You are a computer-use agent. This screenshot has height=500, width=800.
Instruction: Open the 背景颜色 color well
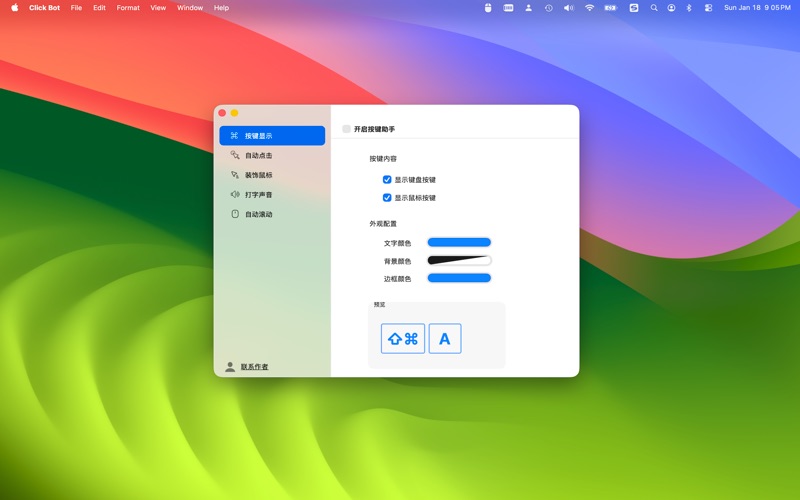point(459,260)
